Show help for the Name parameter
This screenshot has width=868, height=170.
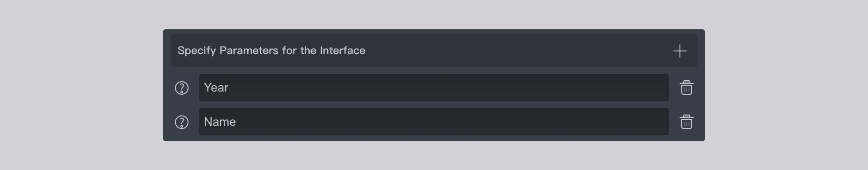[x=182, y=122]
